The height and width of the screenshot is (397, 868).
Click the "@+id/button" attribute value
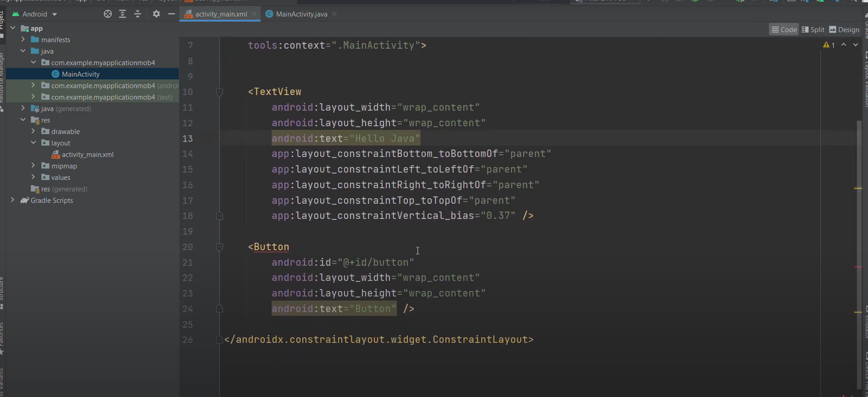coord(376,263)
